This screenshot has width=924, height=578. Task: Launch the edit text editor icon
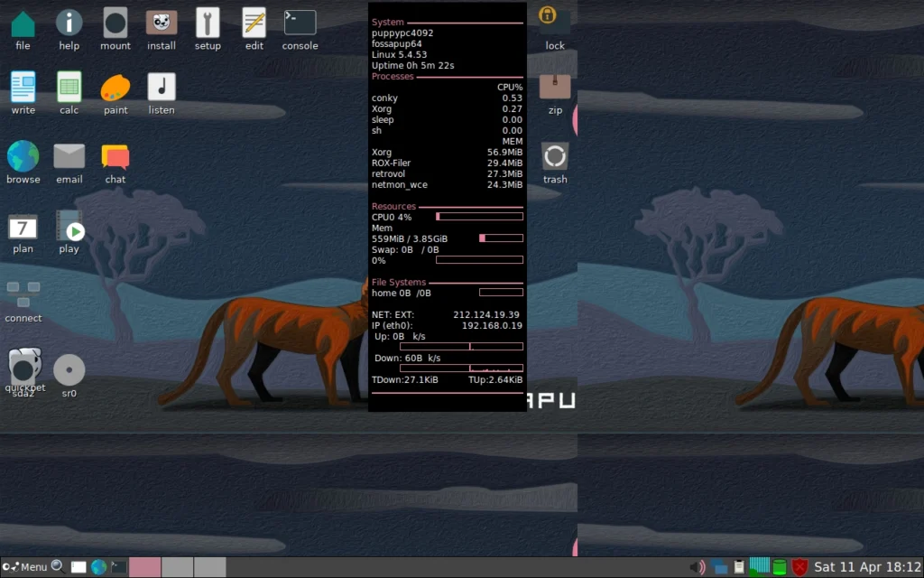coord(254,30)
